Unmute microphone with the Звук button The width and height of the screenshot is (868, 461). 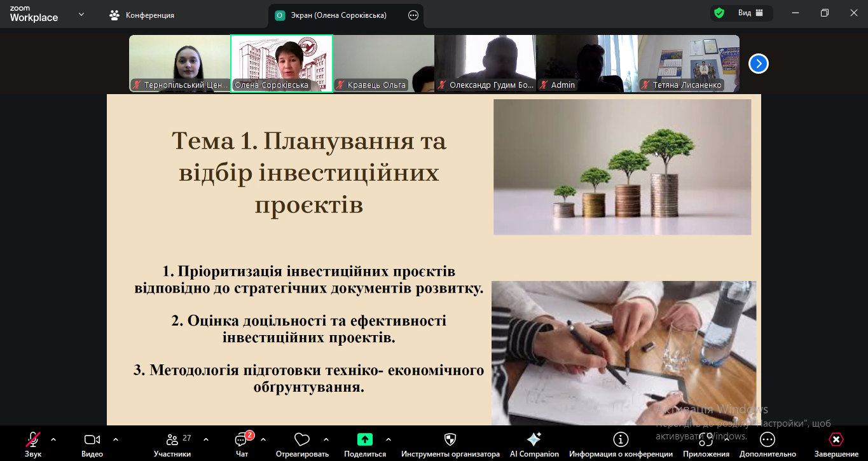coord(33,439)
